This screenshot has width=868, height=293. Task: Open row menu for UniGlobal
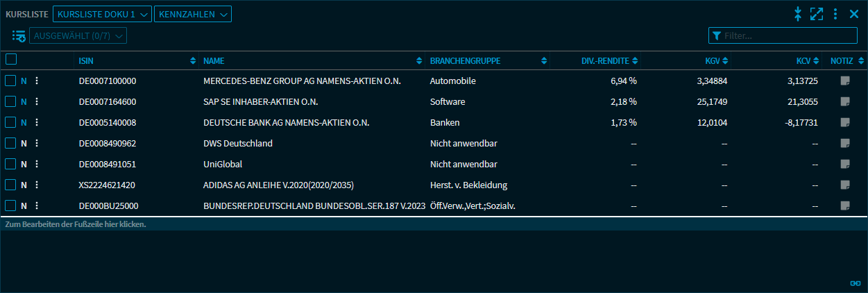[x=37, y=165]
